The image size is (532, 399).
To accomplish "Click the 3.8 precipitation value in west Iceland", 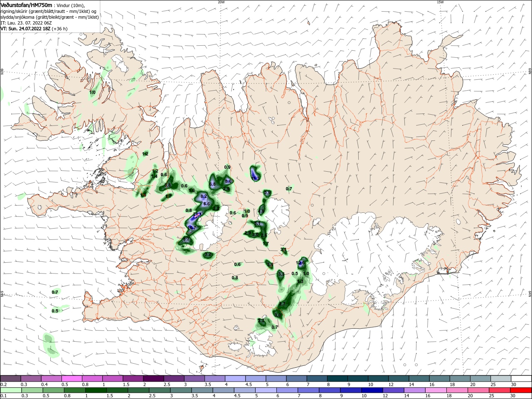I will 167,185.
